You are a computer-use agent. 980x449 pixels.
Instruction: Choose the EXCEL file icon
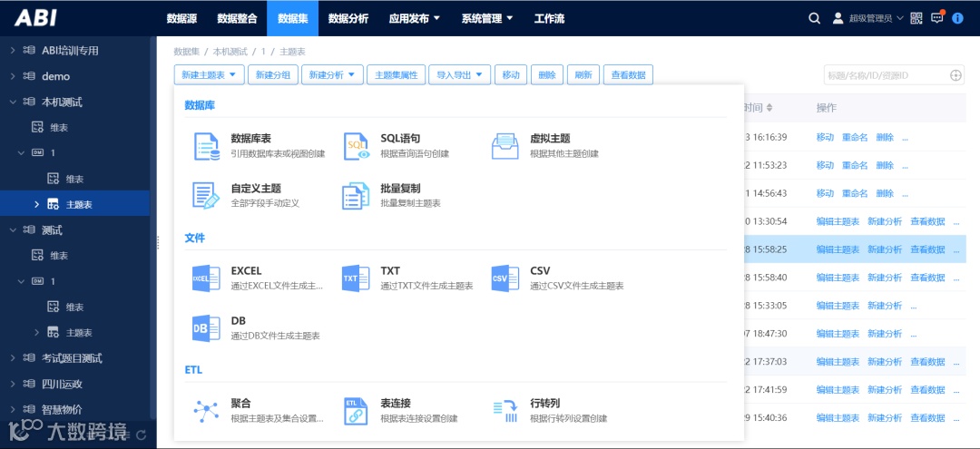point(206,278)
